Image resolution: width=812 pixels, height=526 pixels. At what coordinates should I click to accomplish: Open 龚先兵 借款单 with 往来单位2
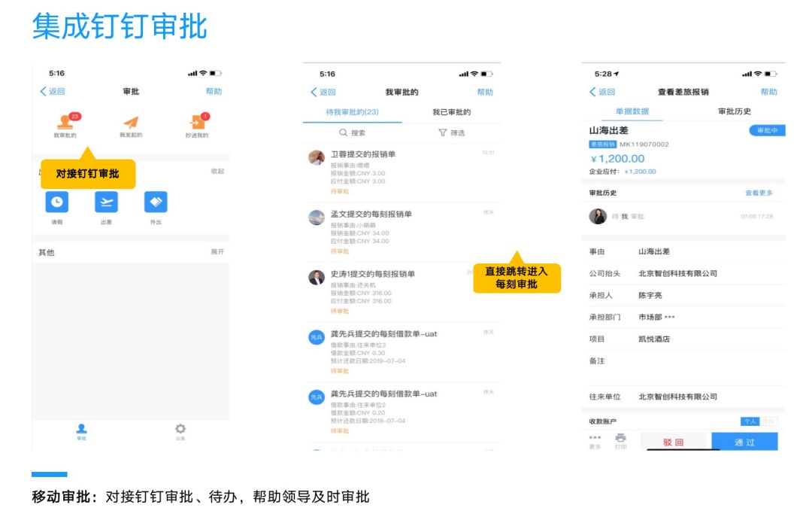pos(401,412)
